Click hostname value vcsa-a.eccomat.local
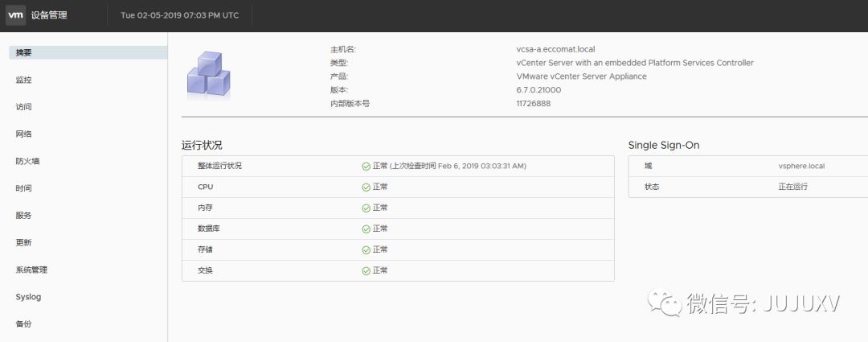Image resolution: width=868 pixels, height=342 pixels. (556, 49)
